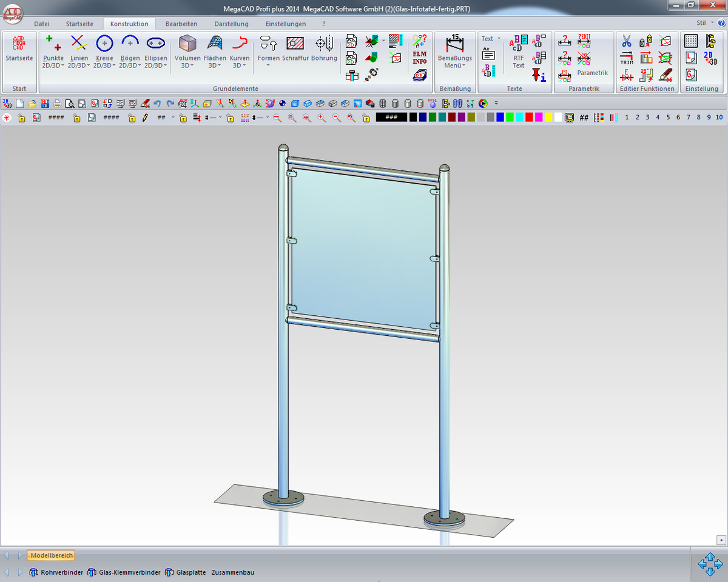Click the Bohrung drilling tool
The image size is (728, 582).
point(324,50)
